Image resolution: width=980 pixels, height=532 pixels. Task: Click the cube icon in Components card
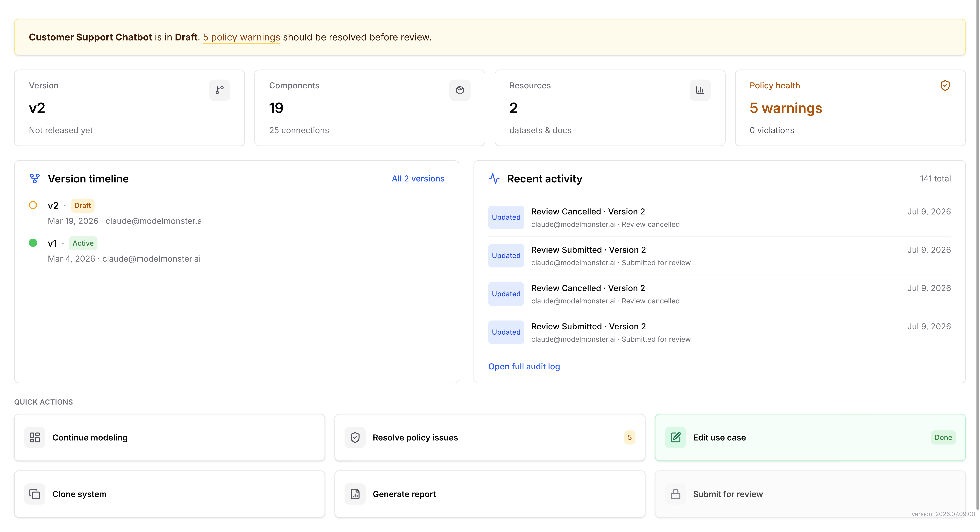(x=460, y=90)
